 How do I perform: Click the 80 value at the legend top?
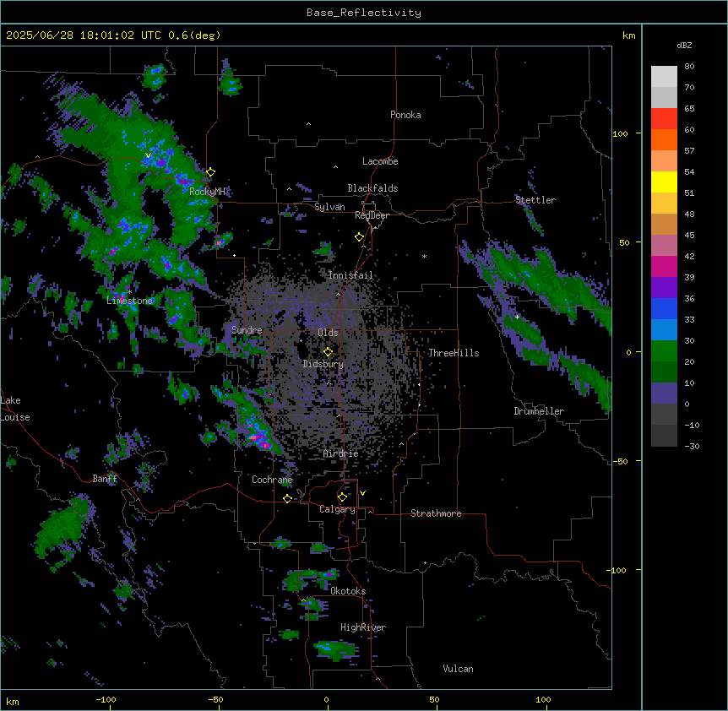point(689,67)
